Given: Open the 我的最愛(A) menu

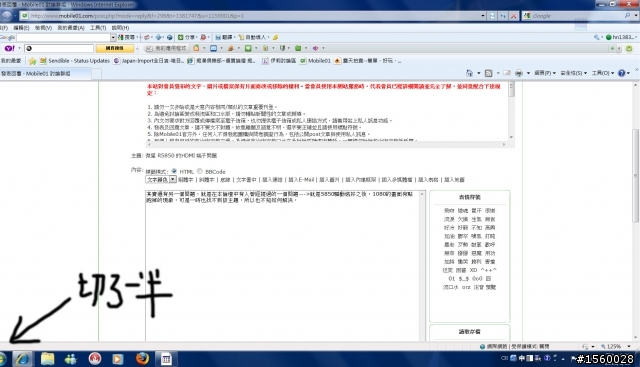Looking at the screenshot, I should 71,28.
